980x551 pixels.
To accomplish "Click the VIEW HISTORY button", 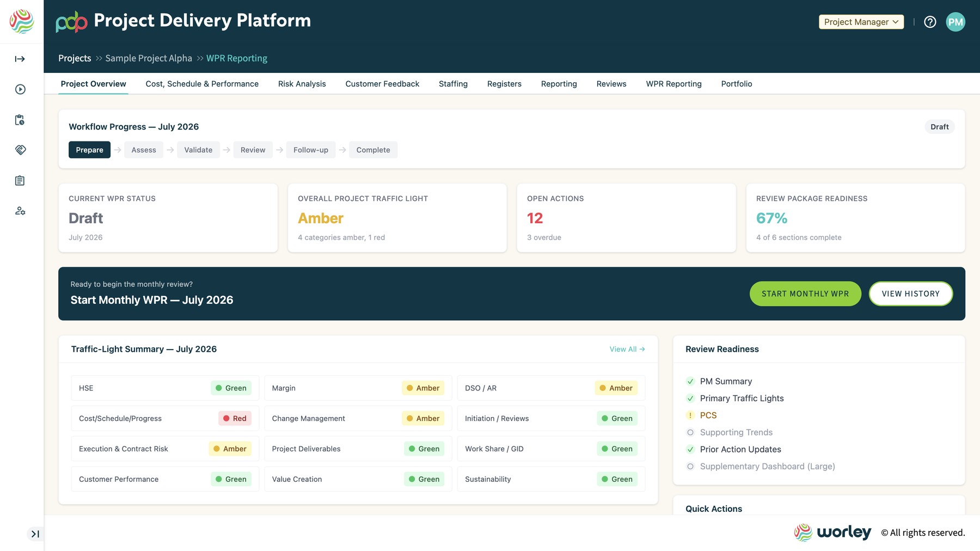I will pyautogui.click(x=911, y=294).
